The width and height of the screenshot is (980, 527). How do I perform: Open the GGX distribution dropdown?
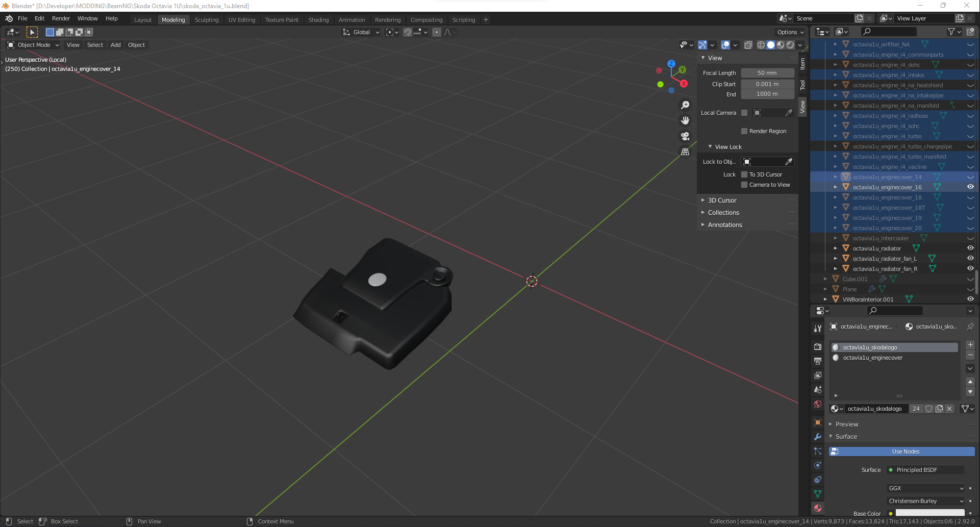925,488
